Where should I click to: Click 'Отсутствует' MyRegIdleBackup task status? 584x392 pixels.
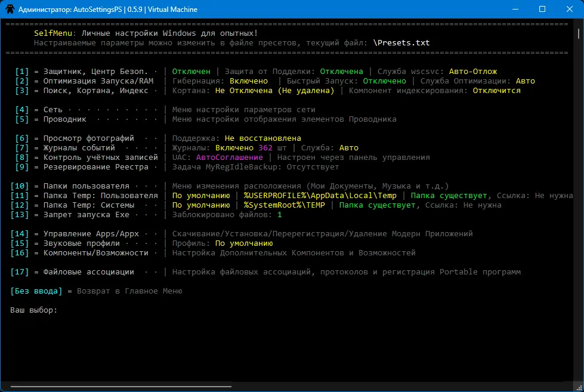coord(313,167)
